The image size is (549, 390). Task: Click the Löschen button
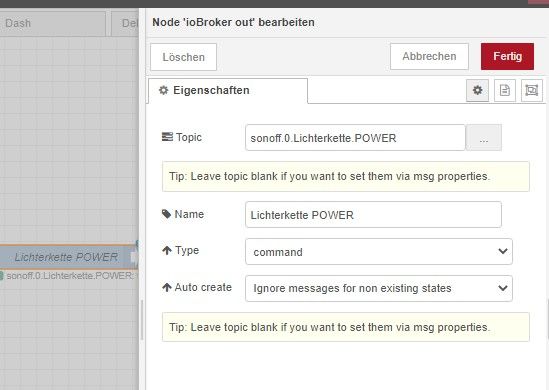[x=183, y=57]
